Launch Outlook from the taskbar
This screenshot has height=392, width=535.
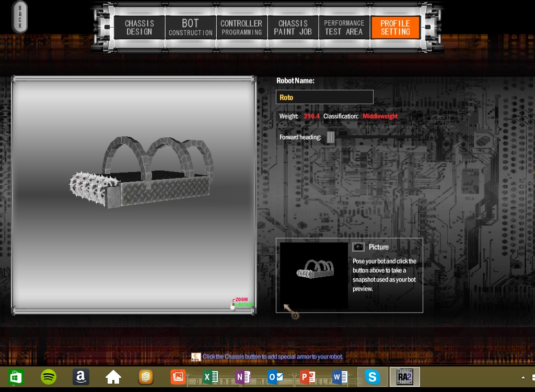(275, 377)
